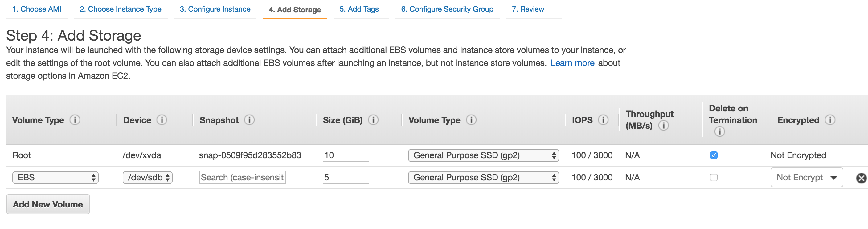The image size is (868, 229).
Task: Open Root General Purpose SSD dropdown
Action: 483,155
